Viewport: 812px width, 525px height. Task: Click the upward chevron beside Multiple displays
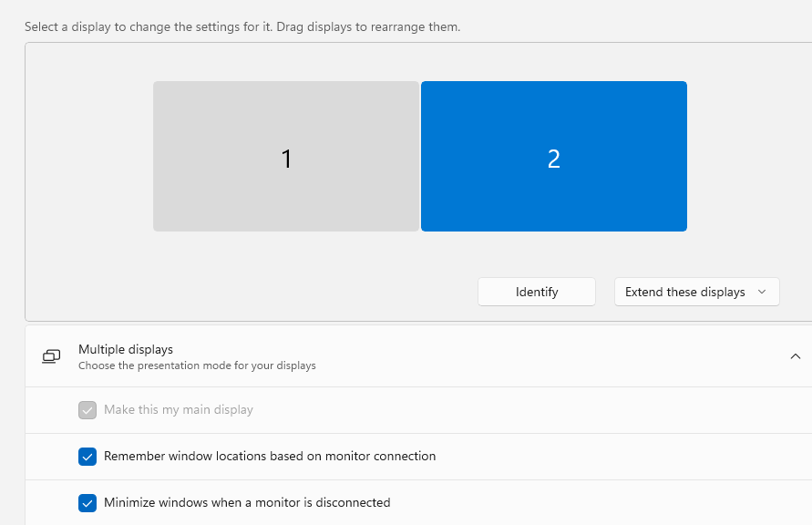coord(796,355)
